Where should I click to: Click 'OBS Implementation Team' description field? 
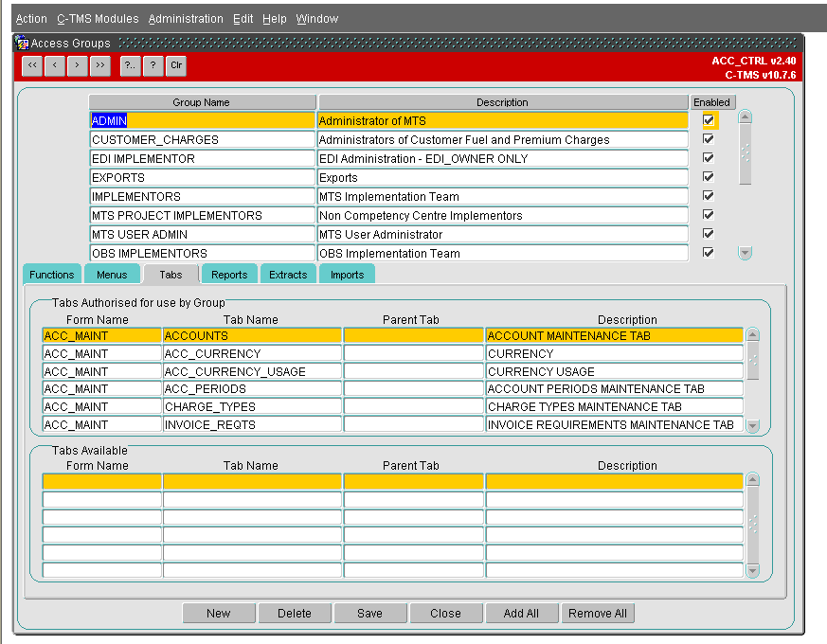click(503, 254)
